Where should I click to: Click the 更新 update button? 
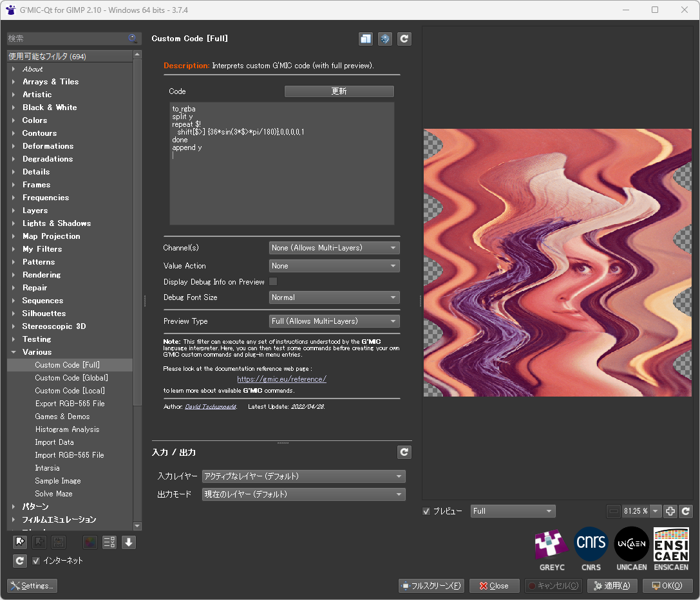pyautogui.click(x=339, y=91)
